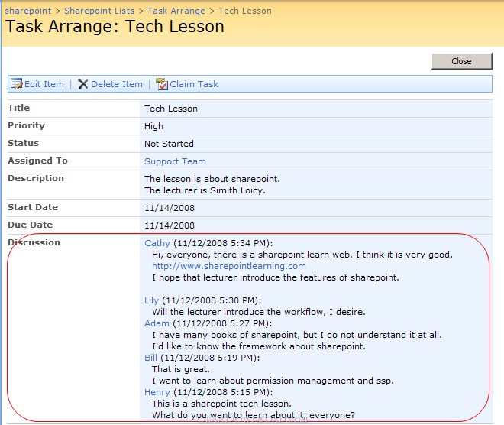Select Claim Task in the toolbar

194,84
